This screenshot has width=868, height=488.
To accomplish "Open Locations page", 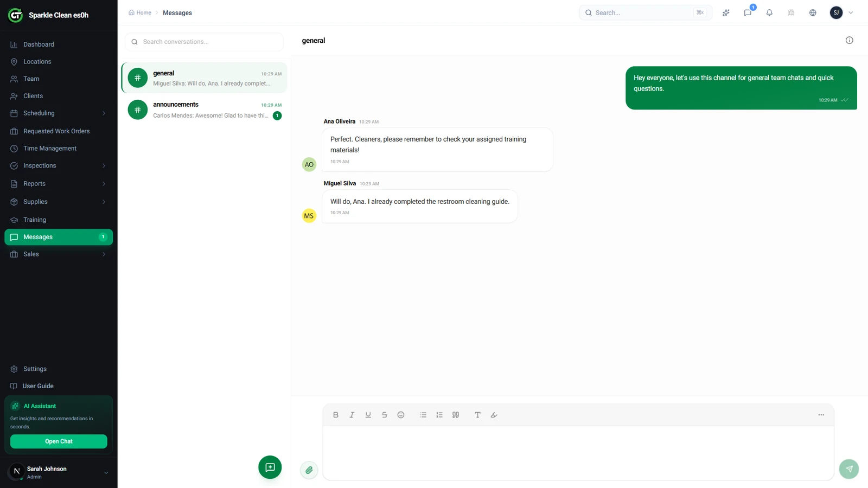I will pyautogui.click(x=59, y=62).
